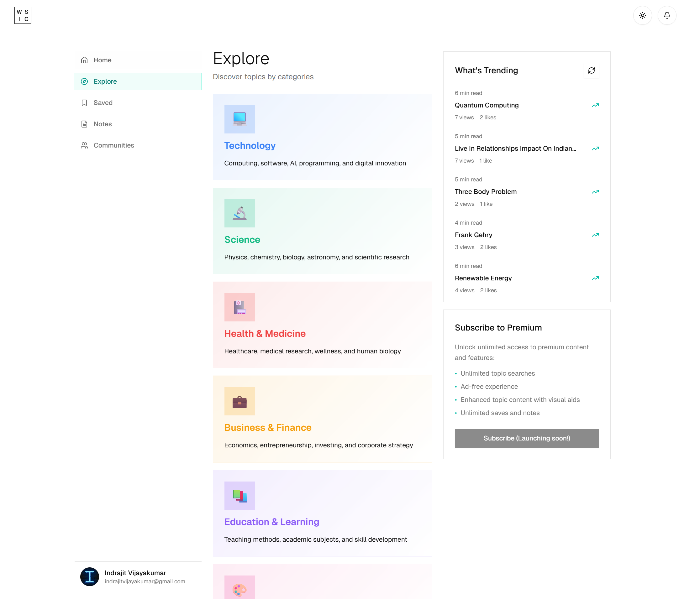The image size is (700, 599).
Task: Click the Science microscope icon
Action: pyautogui.click(x=239, y=213)
